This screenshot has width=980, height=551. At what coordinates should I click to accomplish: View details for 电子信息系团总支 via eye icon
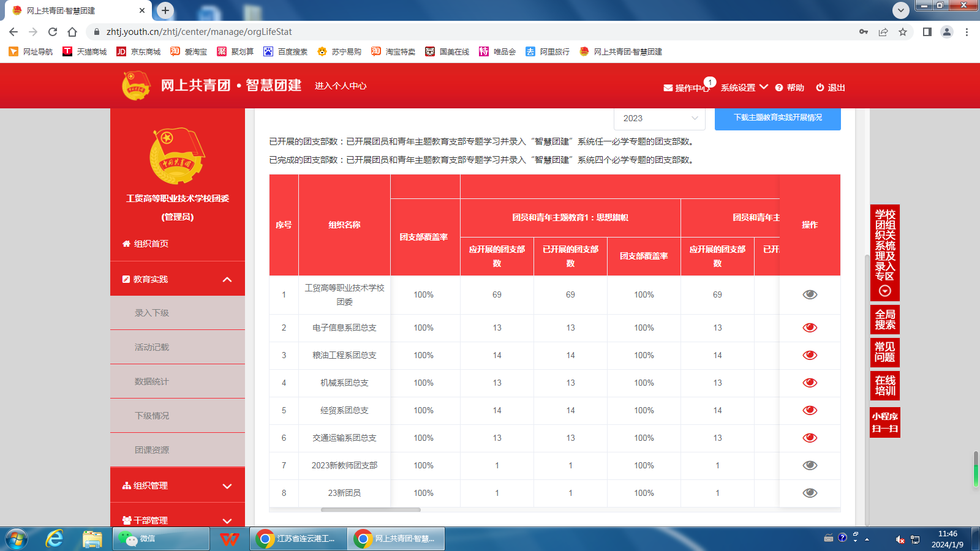pos(810,328)
